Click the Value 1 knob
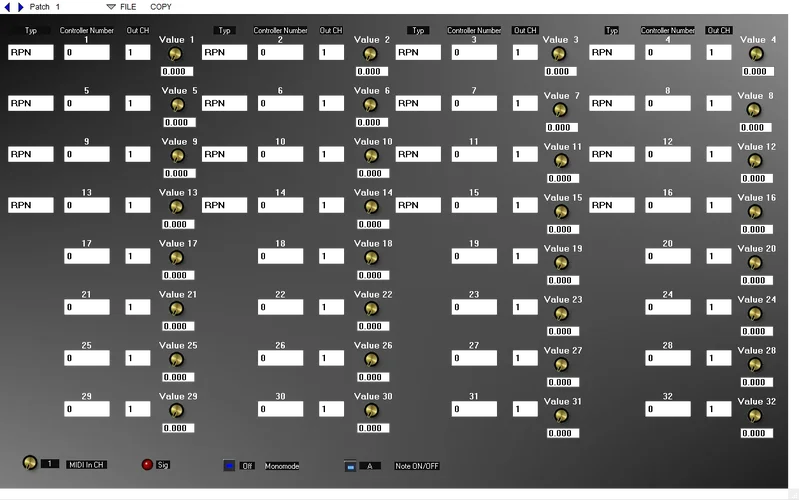This screenshot has height=500, width=799. (175, 54)
